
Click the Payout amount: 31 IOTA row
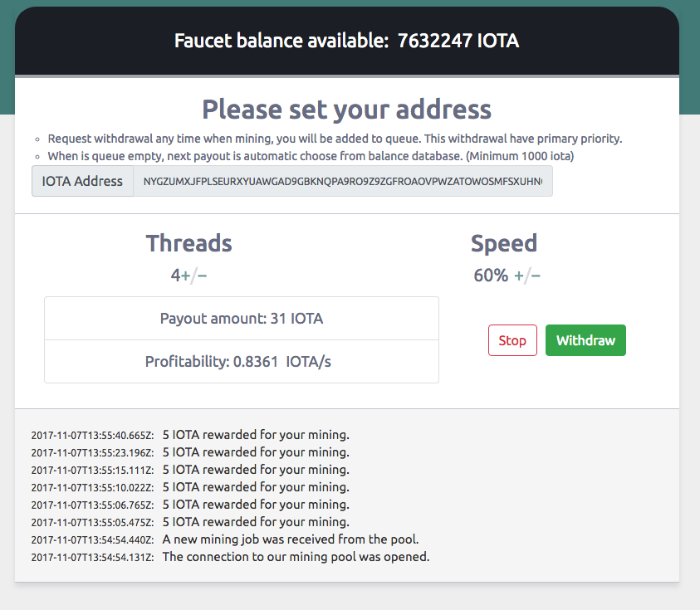pyautogui.click(x=242, y=319)
